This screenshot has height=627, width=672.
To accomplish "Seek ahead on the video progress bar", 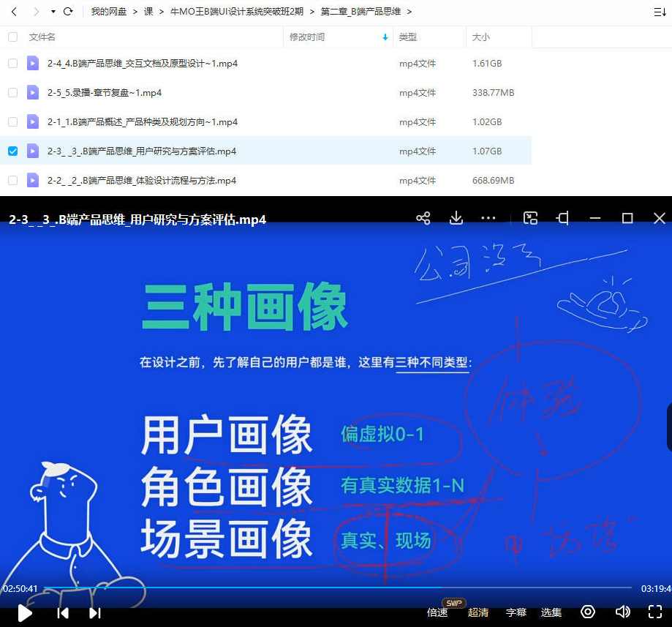I will coord(439,589).
